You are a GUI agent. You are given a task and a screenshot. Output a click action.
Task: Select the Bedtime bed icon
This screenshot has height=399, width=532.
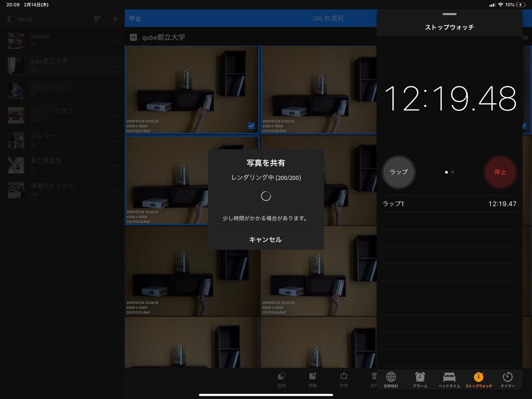pos(449,377)
